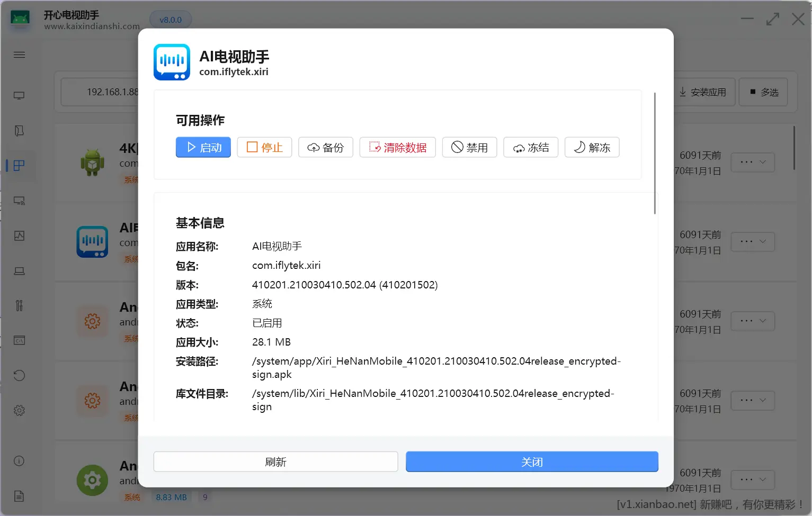The image size is (812, 516).
Task: Refresh app info with 刷新 button
Action: click(x=275, y=461)
